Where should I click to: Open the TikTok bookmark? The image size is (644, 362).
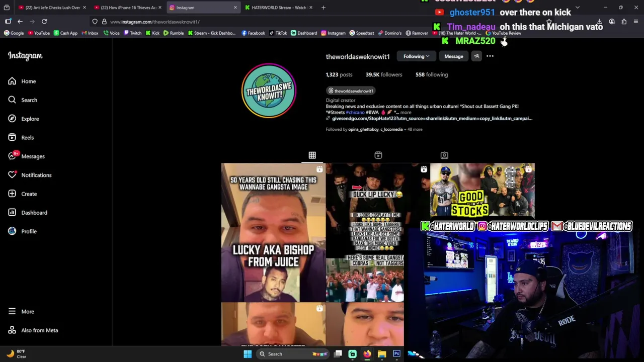pyautogui.click(x=278, y=33)
